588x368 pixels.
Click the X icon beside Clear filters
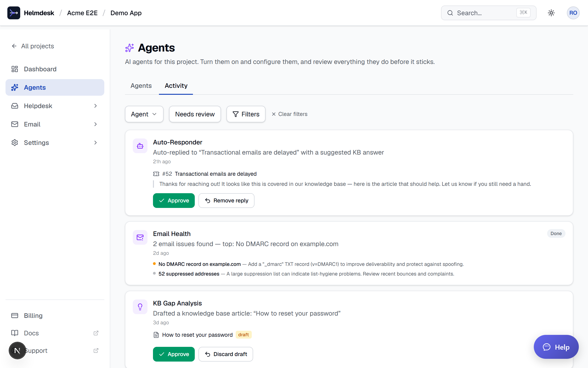pos(274,114)
